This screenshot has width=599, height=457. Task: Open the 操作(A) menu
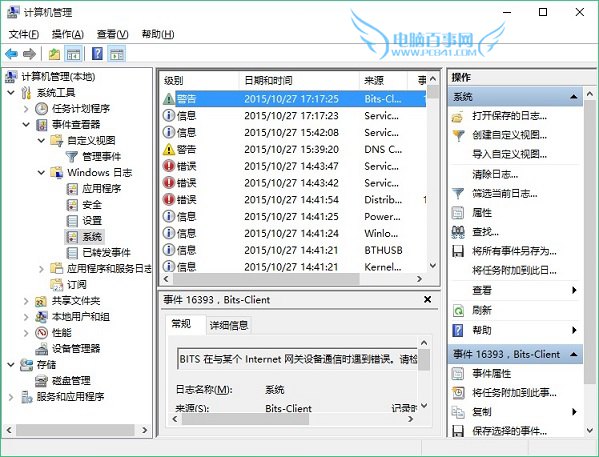coord(68,34)
